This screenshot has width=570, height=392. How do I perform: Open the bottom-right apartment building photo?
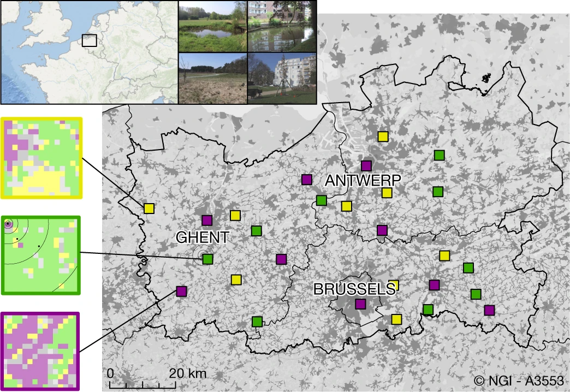[282, 77]
